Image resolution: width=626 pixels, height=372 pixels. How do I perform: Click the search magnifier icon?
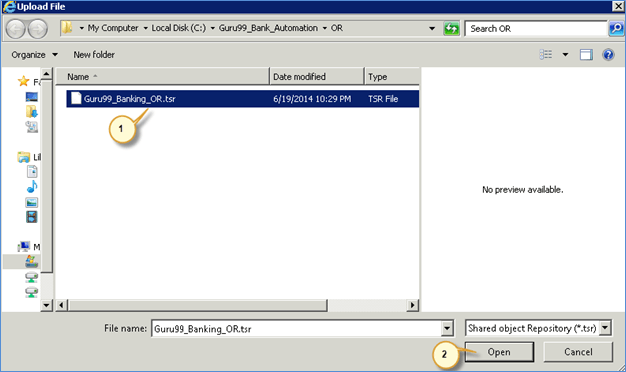coord(616,28)
